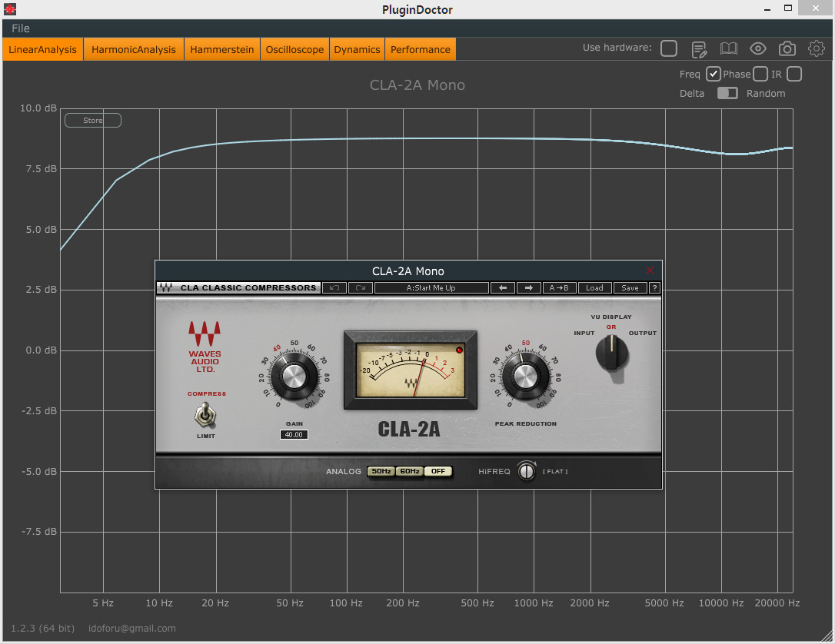Click the notes/edit document icon in toolbar
Screen dimensions: 835x644
(699, 49)
